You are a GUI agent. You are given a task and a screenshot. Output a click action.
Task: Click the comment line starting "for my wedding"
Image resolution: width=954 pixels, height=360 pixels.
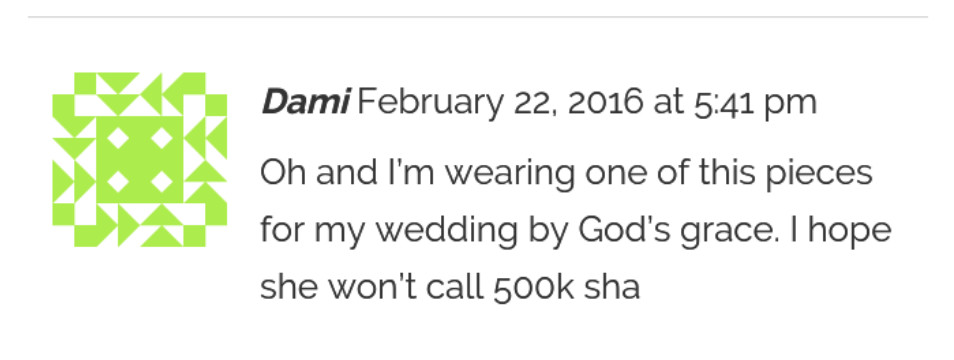(576, 232)
